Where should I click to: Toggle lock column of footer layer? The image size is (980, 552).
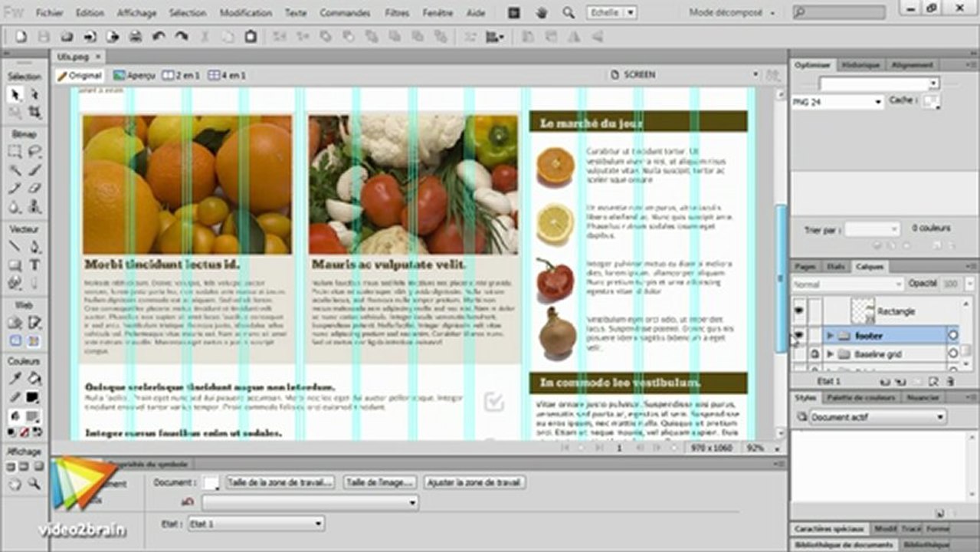pos(815,335)
